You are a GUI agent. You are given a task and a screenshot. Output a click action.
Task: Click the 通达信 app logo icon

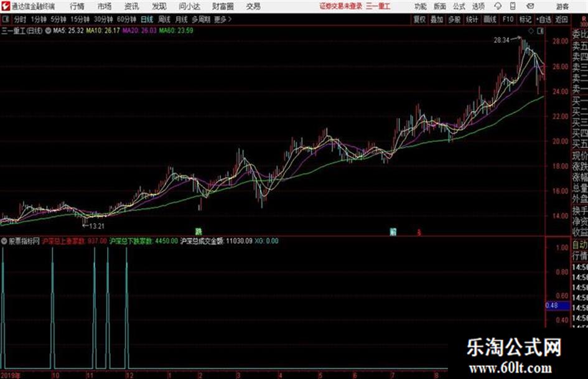click(x=6, y=6)
